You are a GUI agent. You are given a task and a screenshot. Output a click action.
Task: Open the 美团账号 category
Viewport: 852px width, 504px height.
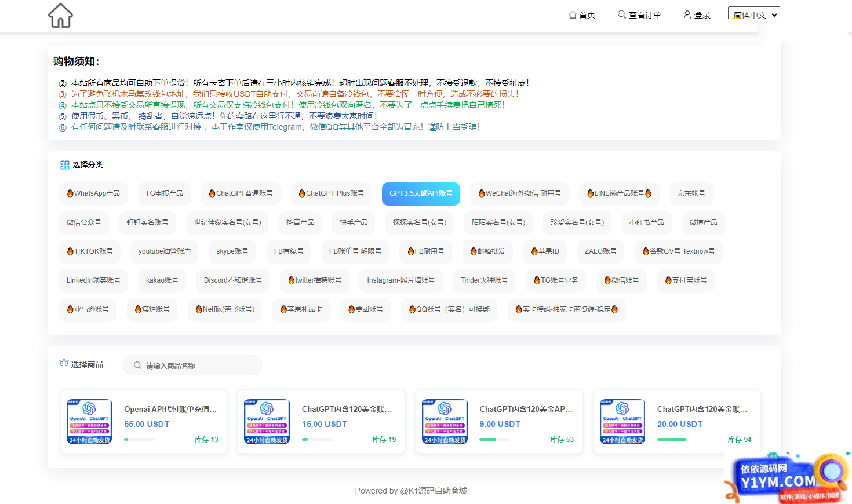click(365, 309)
